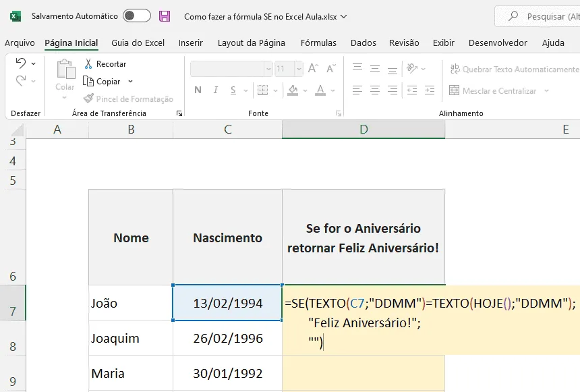Click the Save diskette icon
This screenshot has height=392, width=580.
click(x=165, y=16)
